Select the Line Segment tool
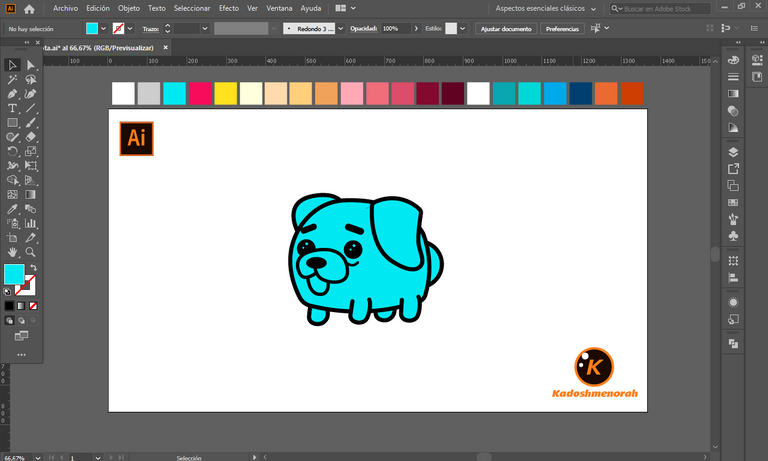 point(30,108)
